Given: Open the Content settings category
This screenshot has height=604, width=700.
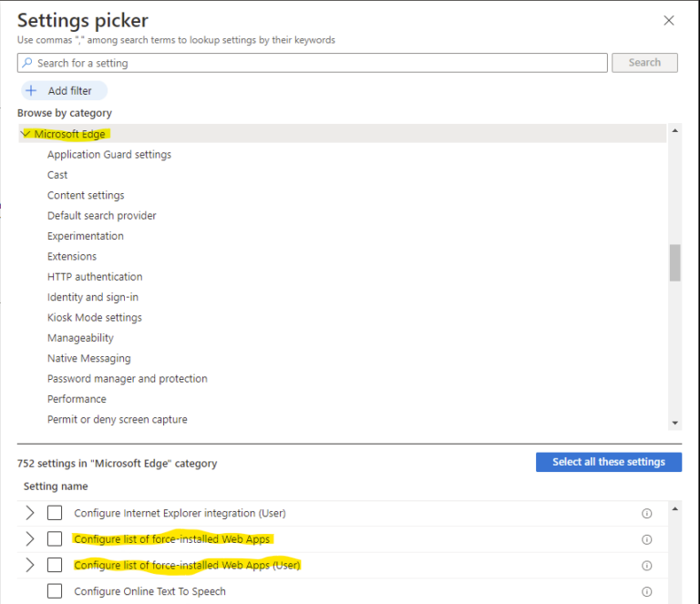Looking at the screenshot, I should (86, 195).
